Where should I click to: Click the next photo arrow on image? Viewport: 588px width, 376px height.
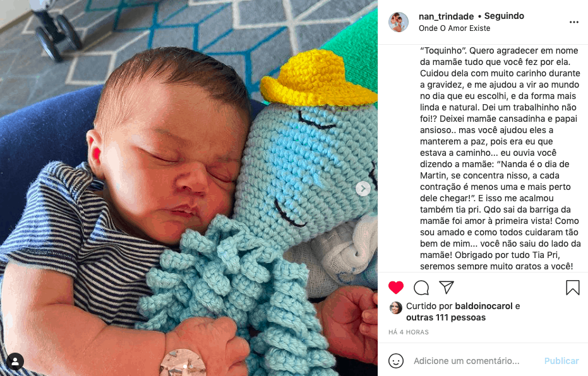click(x=363, y=189)
